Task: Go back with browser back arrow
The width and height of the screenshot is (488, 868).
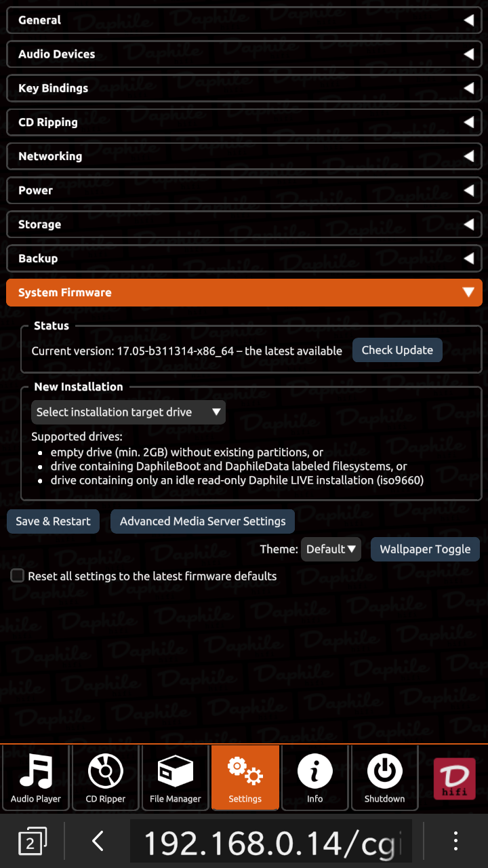Action: pyautogui.click(x=98, y=842)
